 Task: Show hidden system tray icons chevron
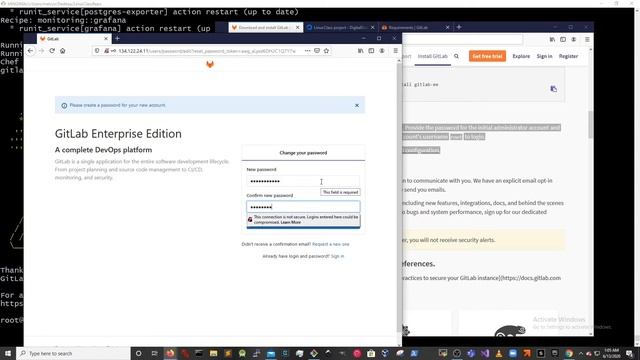(x=581, y=354)
